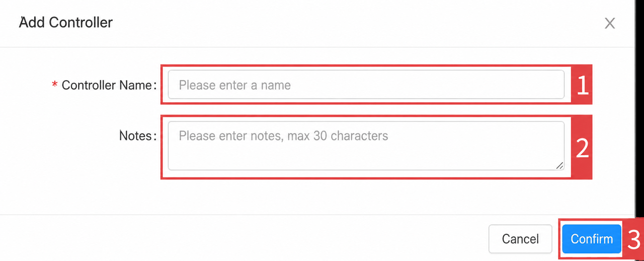This screenshot has width=644, height=261.
Task: Click the empty lower area of Notes box
Action: (352, 157)
